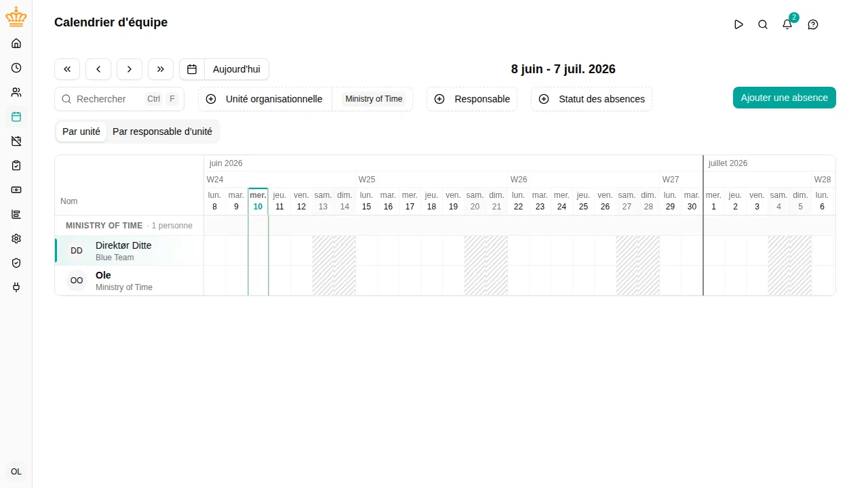Jump forward with double right chevron
The width and height of the screenshot is (868, 488).
[x=161, y=69]
